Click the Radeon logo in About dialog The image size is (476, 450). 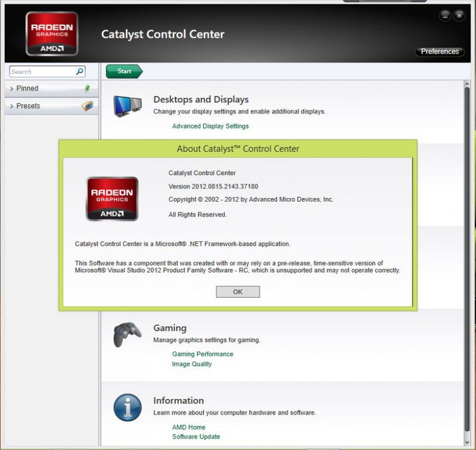click(112, 199)
